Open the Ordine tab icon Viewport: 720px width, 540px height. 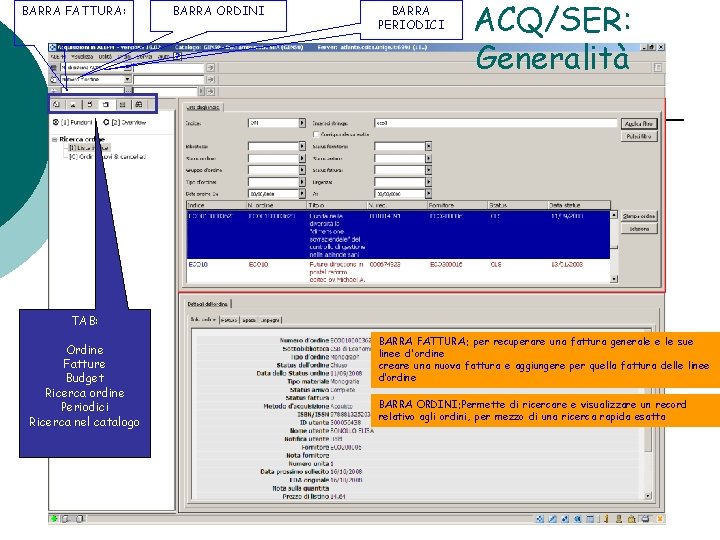[56, 105]
